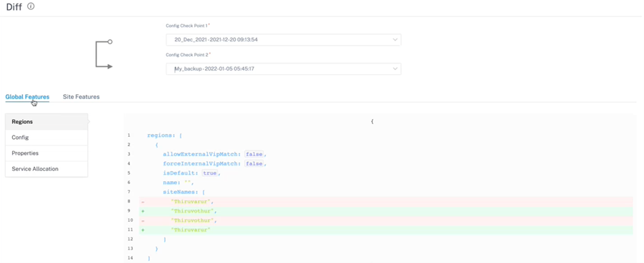Click the minus marker on line 10

tap(143, 221)
